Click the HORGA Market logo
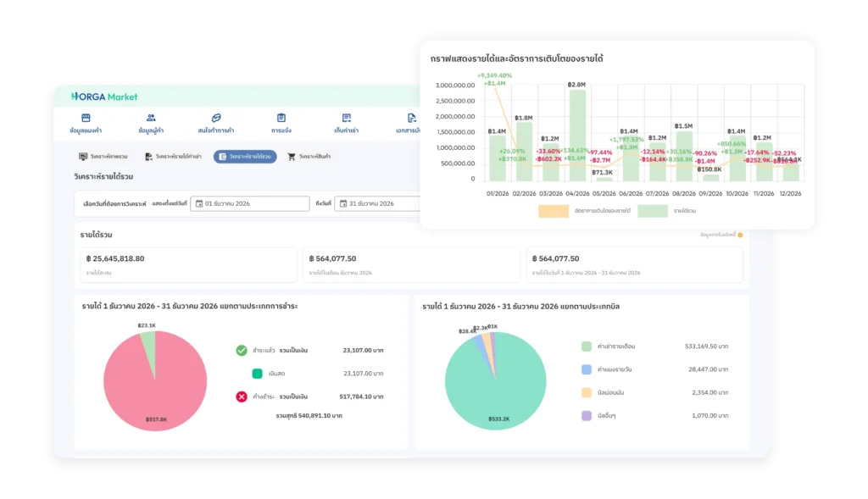The height and width of the screenshot is (499, 868). [x=104, y=97]
